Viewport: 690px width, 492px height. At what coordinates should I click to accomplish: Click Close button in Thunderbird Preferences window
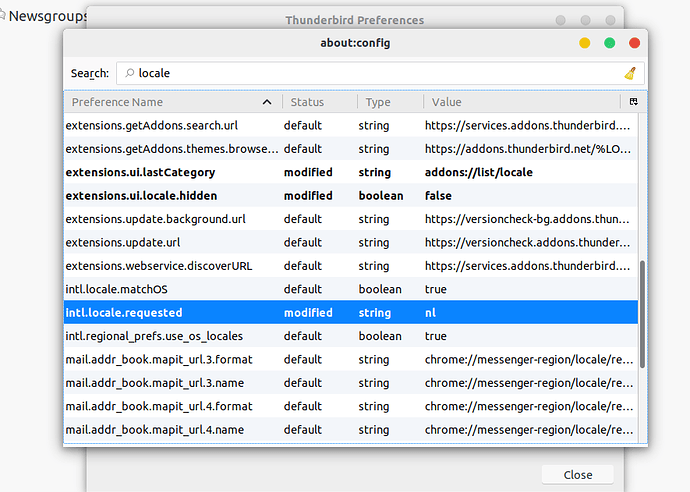578,475
